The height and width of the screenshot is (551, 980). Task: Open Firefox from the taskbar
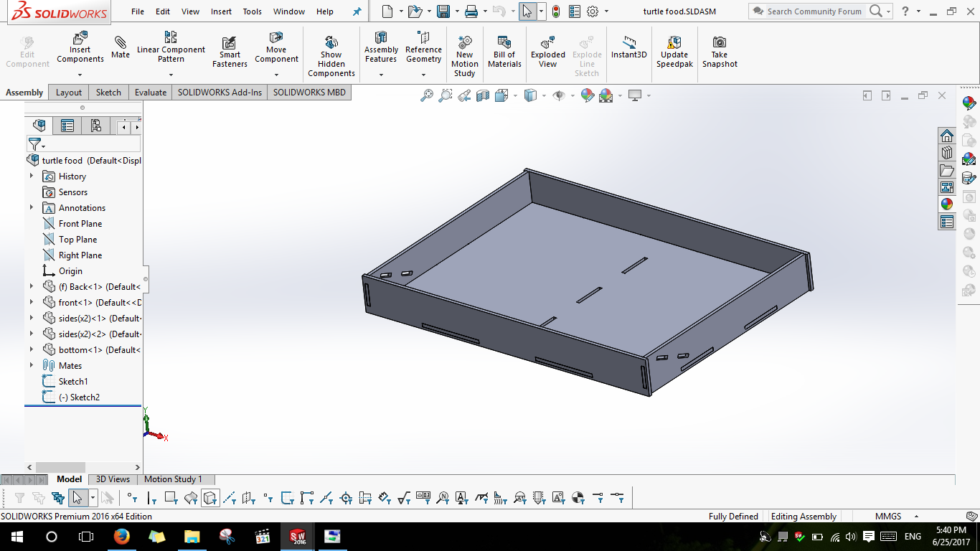click(122, 537)
